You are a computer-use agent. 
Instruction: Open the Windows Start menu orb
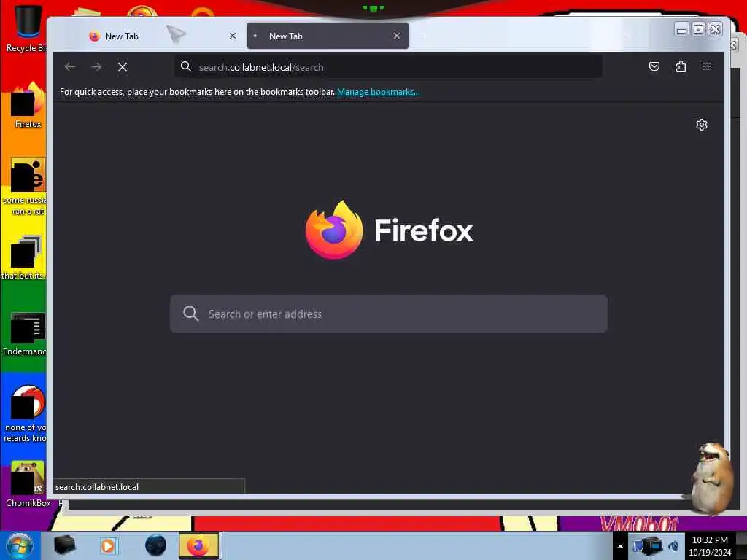click(x=20, y=545)
